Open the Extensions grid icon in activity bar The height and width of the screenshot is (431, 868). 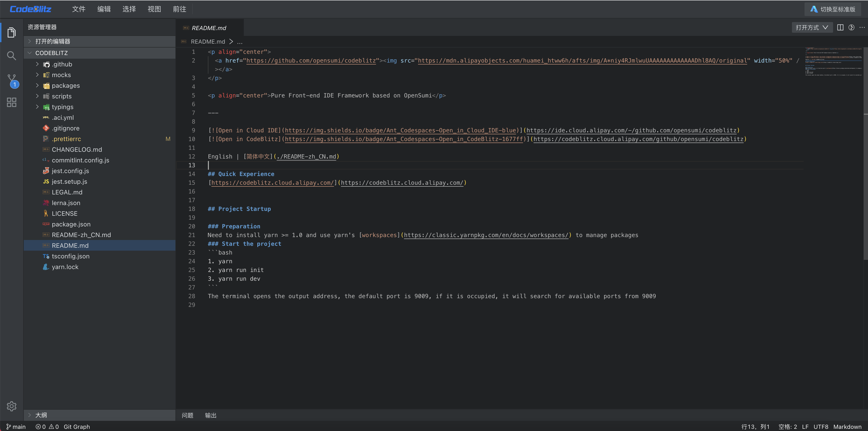click(11, 102)
